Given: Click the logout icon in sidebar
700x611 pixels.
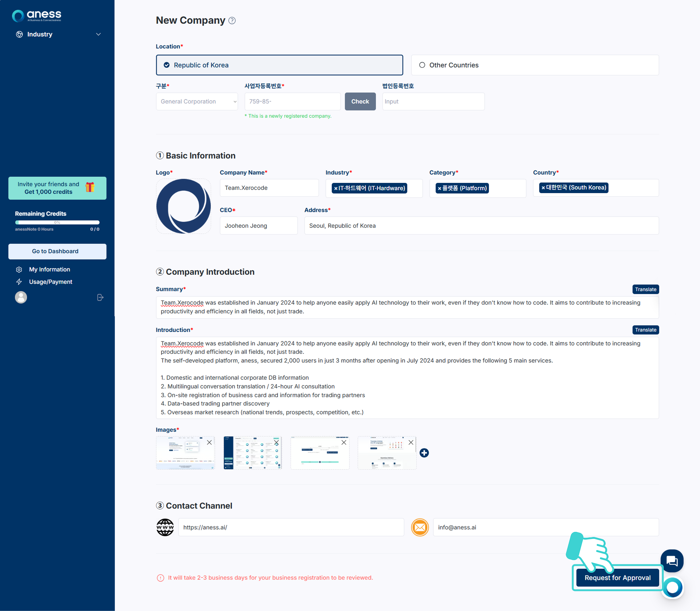Looking at the screenshot, I should tap(100, 298).
